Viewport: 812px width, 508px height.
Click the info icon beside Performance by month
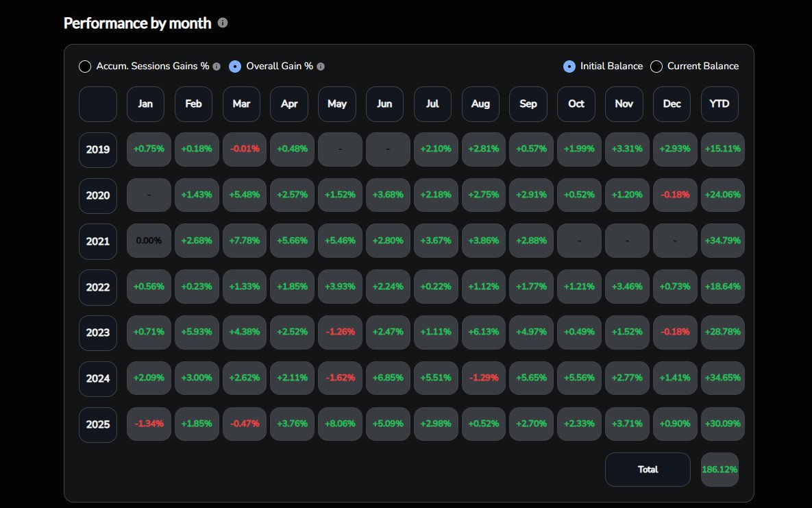coord(223,23)
